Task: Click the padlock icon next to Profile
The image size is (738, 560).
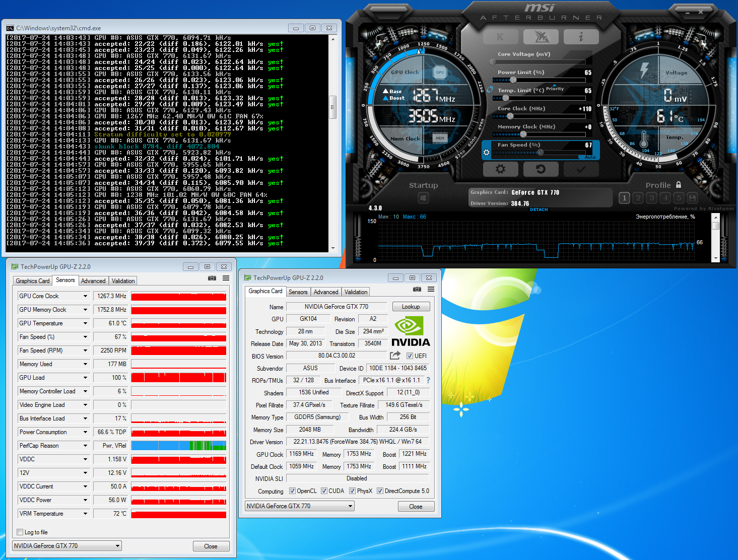Action: pyautogui.click(x=679, y=185)
